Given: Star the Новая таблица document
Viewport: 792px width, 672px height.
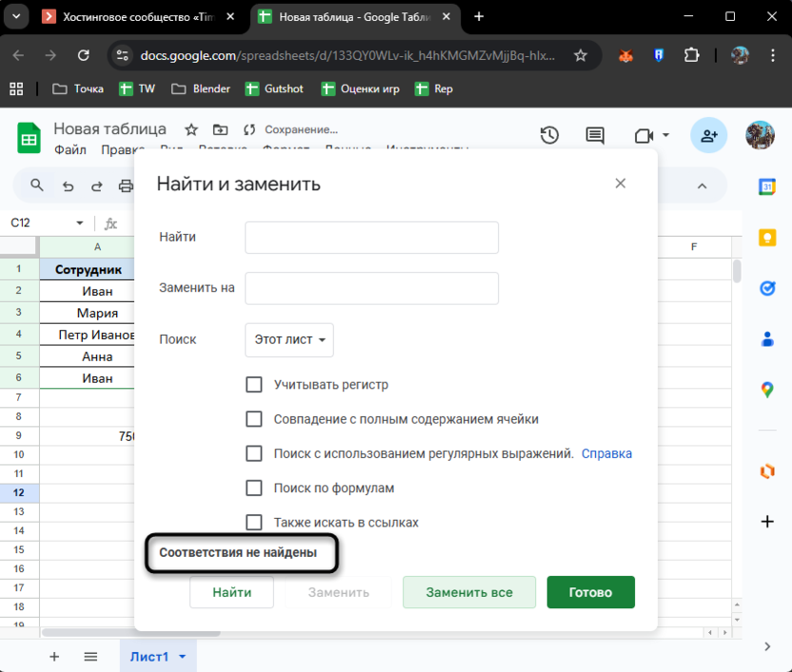Looking at the screenshot, I should tap(191, 129).
